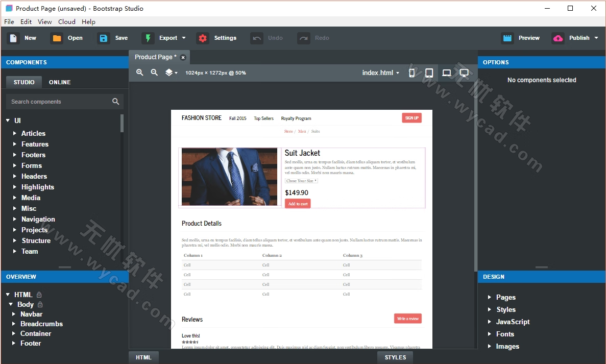This screenshot has width=606, height=364.
Task: Open Settings via the gear icon
Action: 203,38
